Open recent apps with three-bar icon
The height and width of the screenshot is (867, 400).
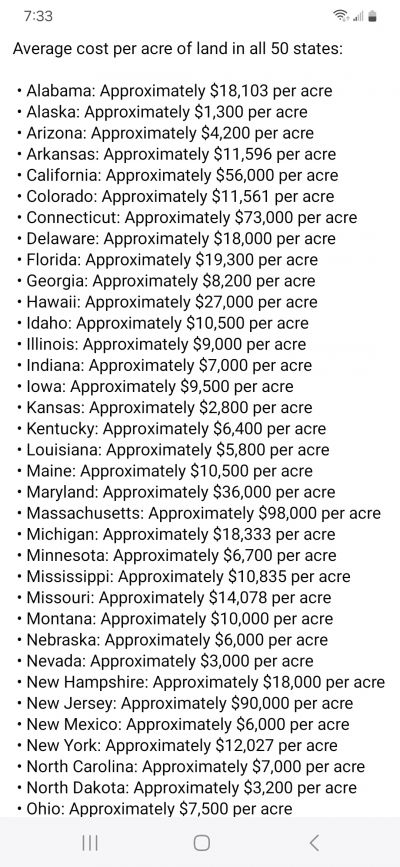click(90, 843)
